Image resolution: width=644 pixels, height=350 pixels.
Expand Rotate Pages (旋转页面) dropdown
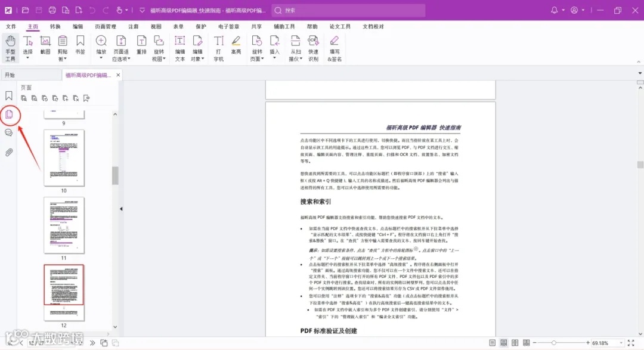point(262,59)
